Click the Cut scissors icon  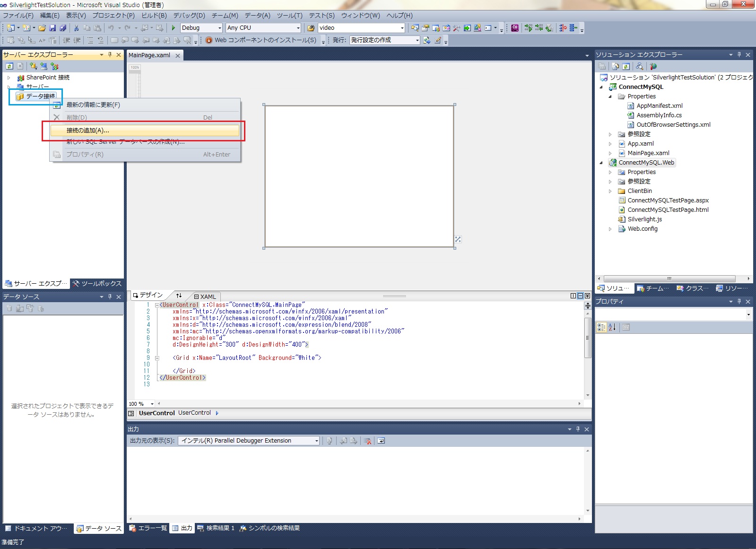click(76, 28)
